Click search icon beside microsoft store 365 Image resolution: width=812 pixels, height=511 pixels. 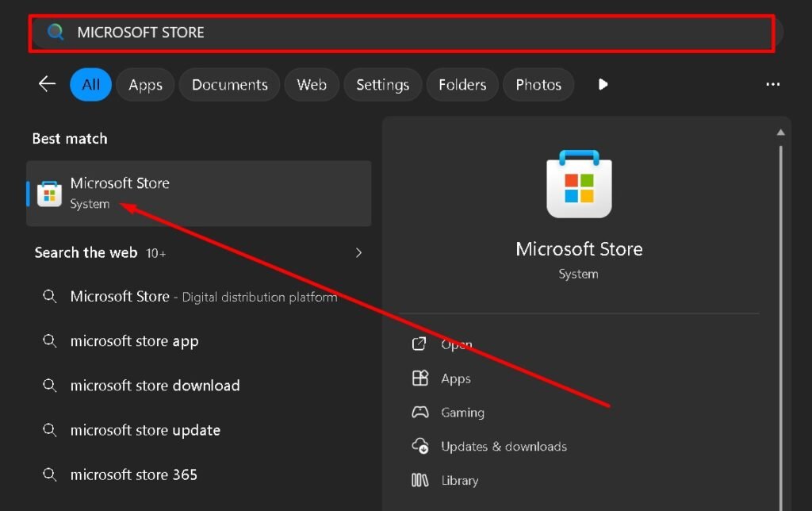(x=50, y=474)
